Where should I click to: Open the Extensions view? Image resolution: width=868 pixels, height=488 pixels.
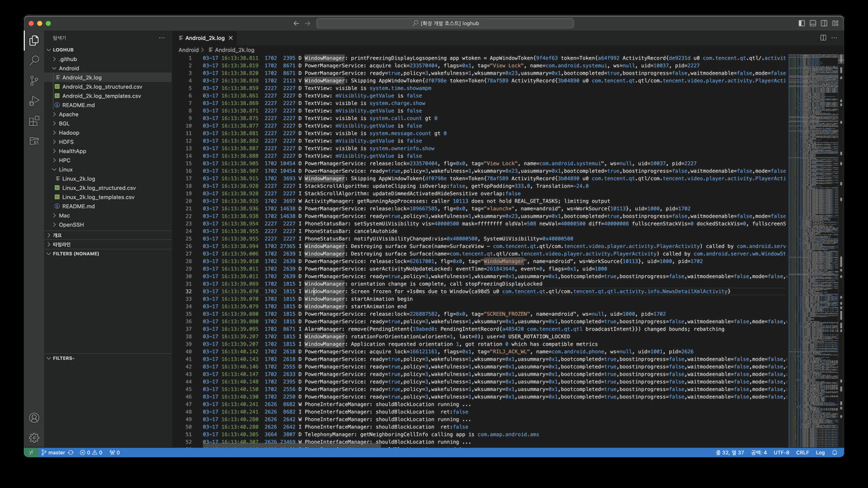(x=34, y=121)
